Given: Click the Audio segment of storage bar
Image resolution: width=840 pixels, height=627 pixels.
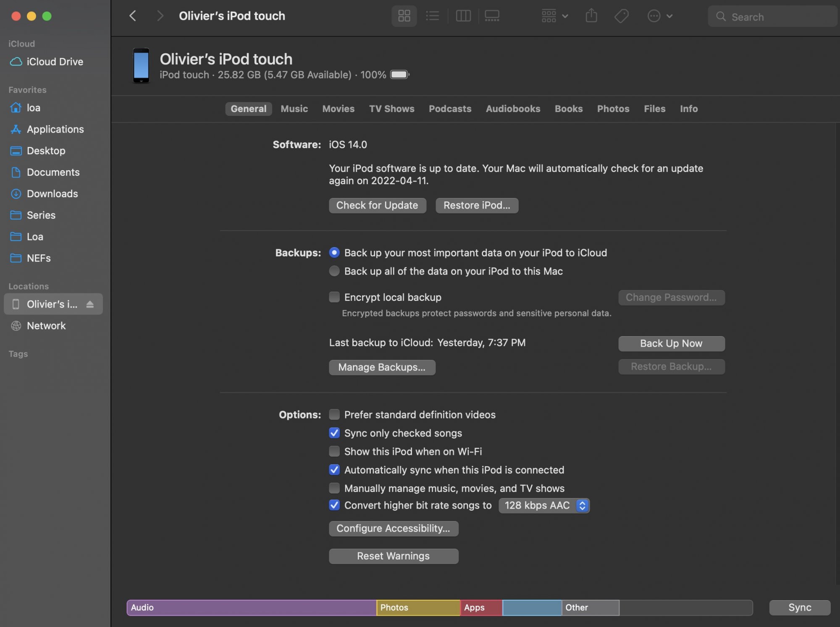Looking at the screenshot, I should point(251,608).
